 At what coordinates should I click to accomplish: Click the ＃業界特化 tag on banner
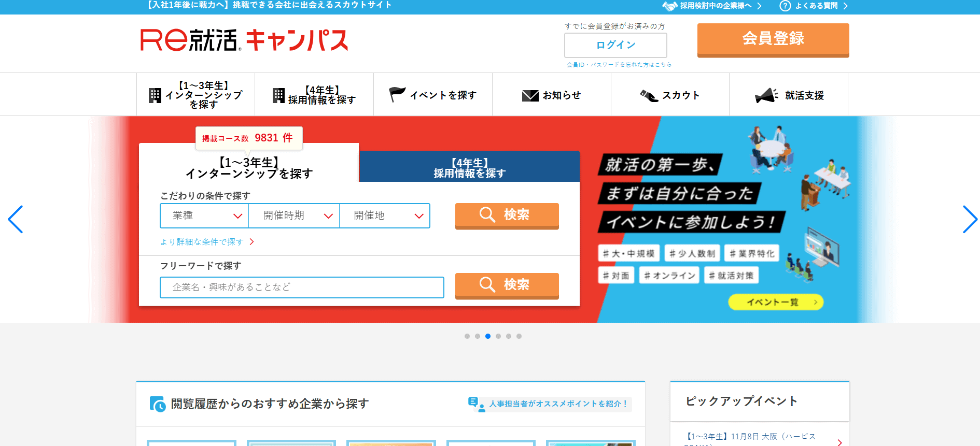coord(752,253)
